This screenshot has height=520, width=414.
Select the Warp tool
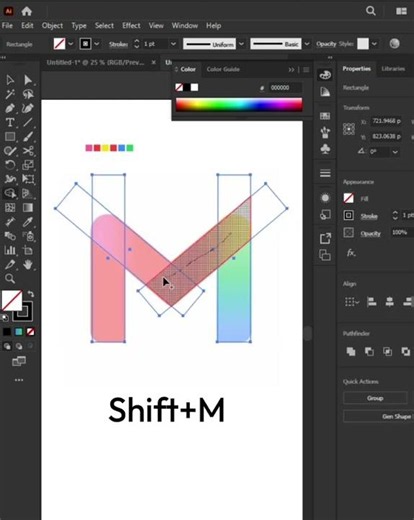[10, 179]
